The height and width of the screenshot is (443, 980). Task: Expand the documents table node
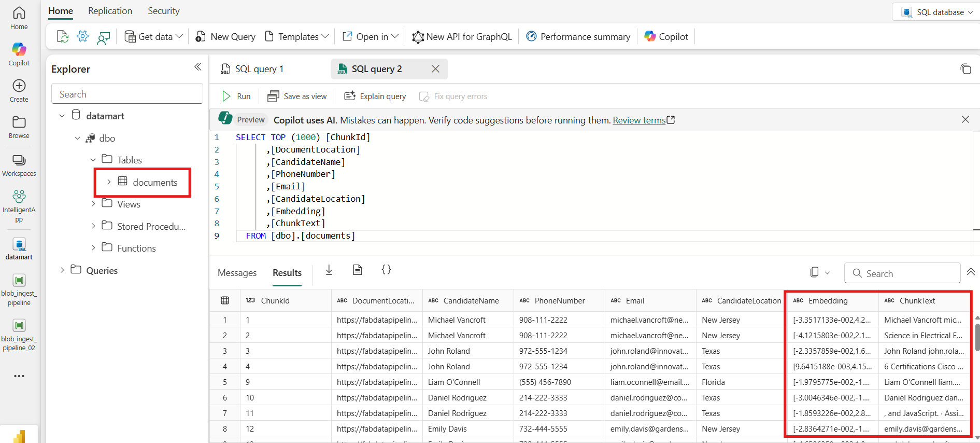(109, 182)
